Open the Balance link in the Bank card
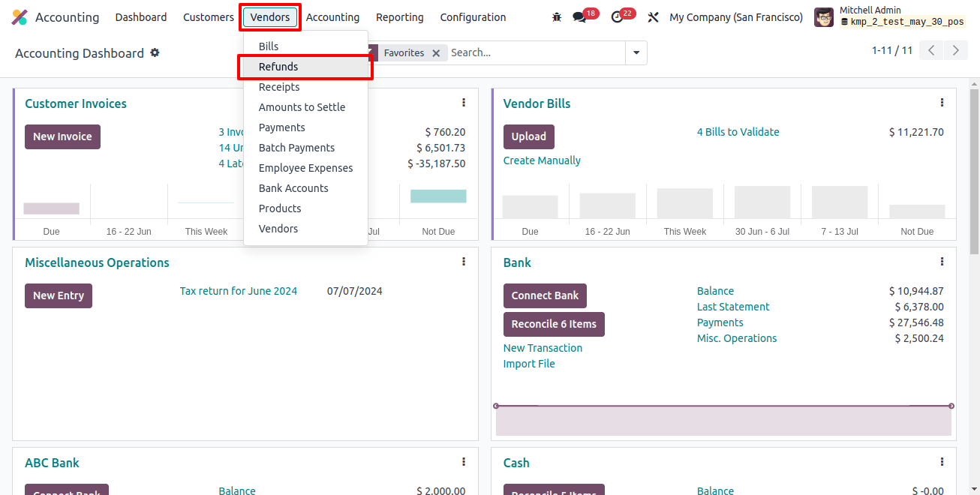980x495 pixels. [x=715, y=291]
